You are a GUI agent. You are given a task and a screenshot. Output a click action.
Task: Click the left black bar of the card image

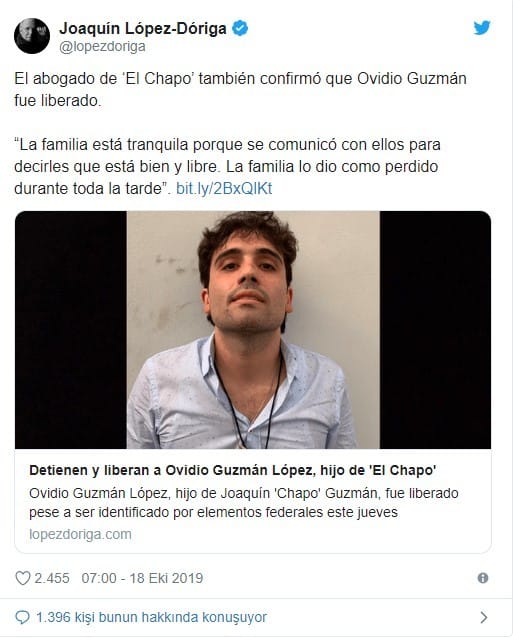tap(71, 330)
